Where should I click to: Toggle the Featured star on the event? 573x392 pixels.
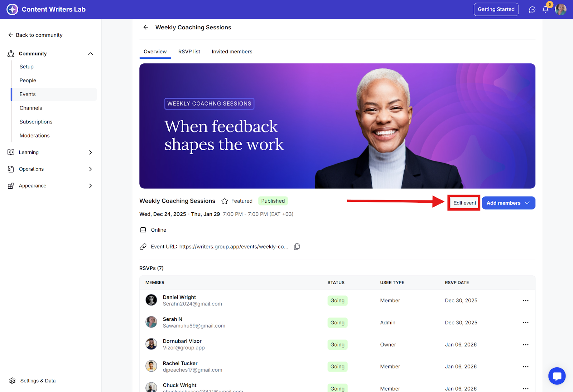coord(225,201)
